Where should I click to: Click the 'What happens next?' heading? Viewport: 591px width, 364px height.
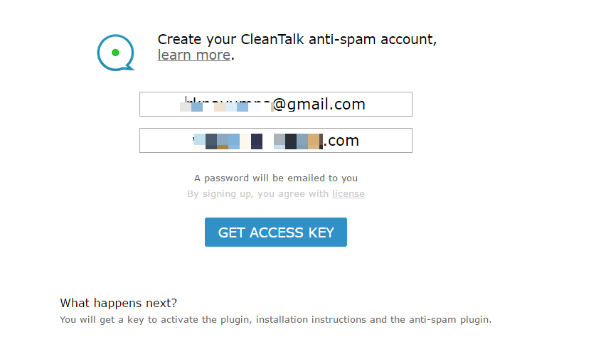118,303
